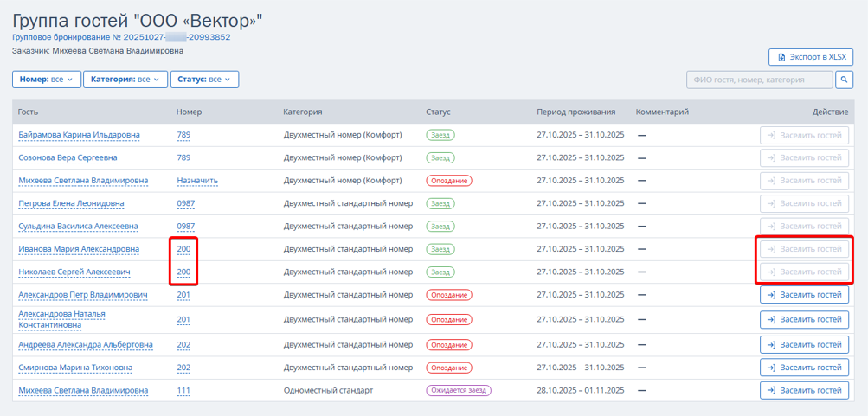
Task: Open guest Иванова Мария Александровна profile
Action: [79, 249]
